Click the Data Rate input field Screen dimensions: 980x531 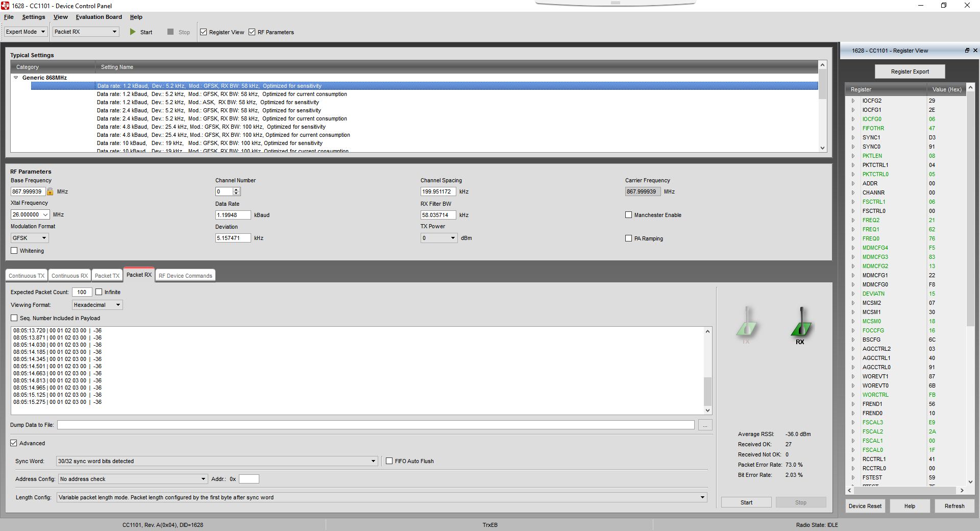click(x=233, y=215)
